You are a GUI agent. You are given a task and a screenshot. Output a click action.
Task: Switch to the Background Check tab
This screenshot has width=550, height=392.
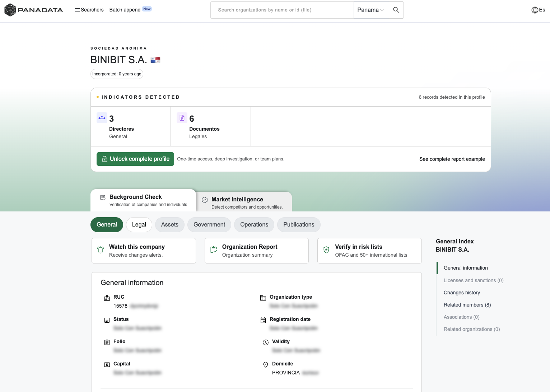[143, 200]
